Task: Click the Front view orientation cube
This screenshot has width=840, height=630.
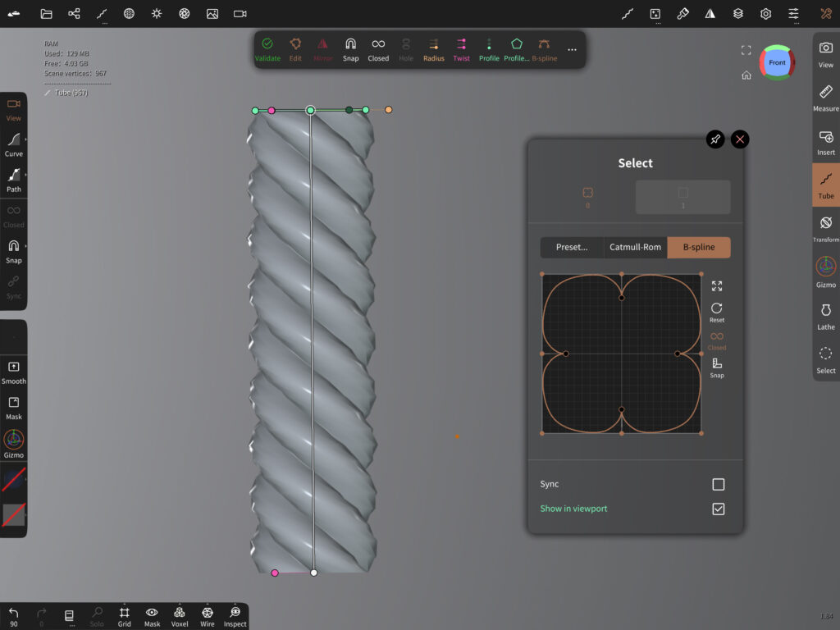Action: 777,62
